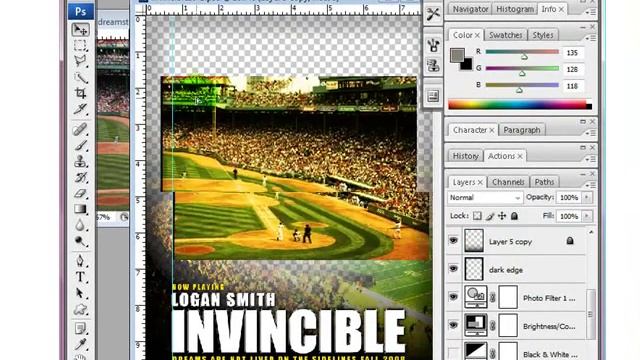Open the Fill slider arrow
The image size is (640, 360).
coord(587,216)
